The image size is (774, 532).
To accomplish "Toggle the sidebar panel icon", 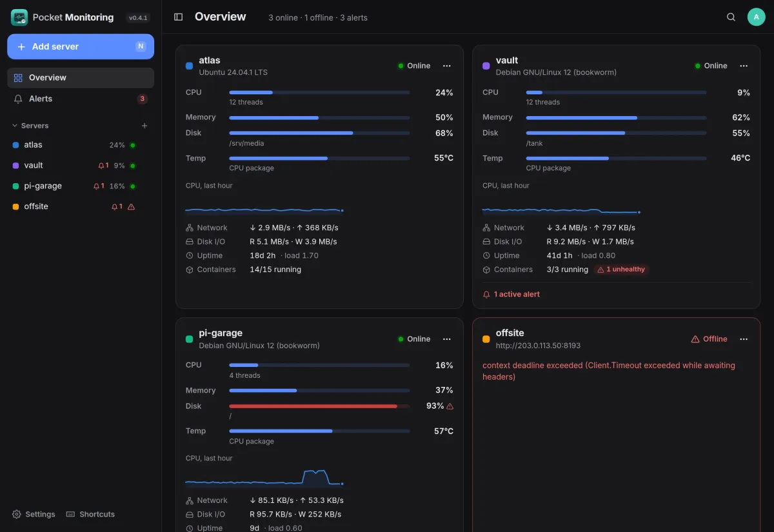I will coord(179,17).
